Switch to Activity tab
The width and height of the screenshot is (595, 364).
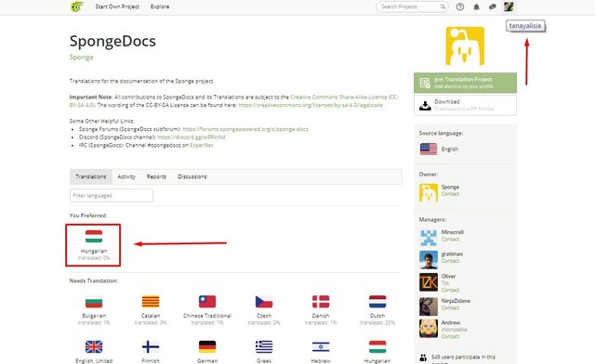coord(126,176)
